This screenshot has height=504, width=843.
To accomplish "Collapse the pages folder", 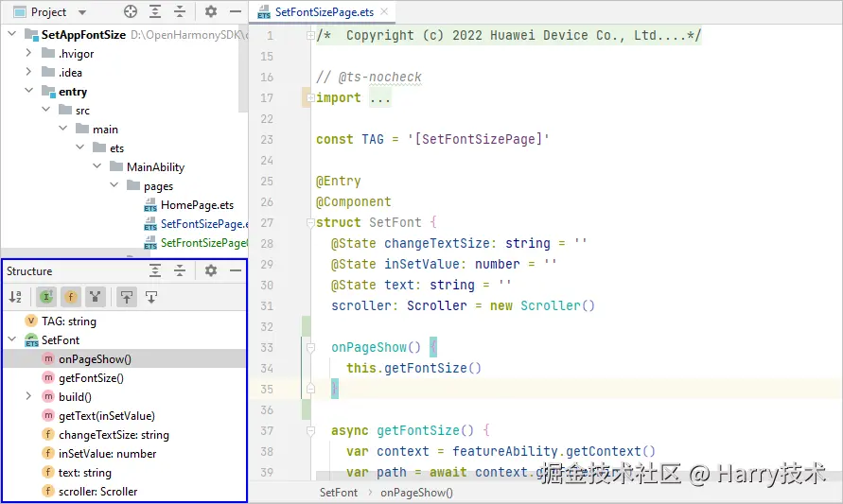I will (114, 185).
